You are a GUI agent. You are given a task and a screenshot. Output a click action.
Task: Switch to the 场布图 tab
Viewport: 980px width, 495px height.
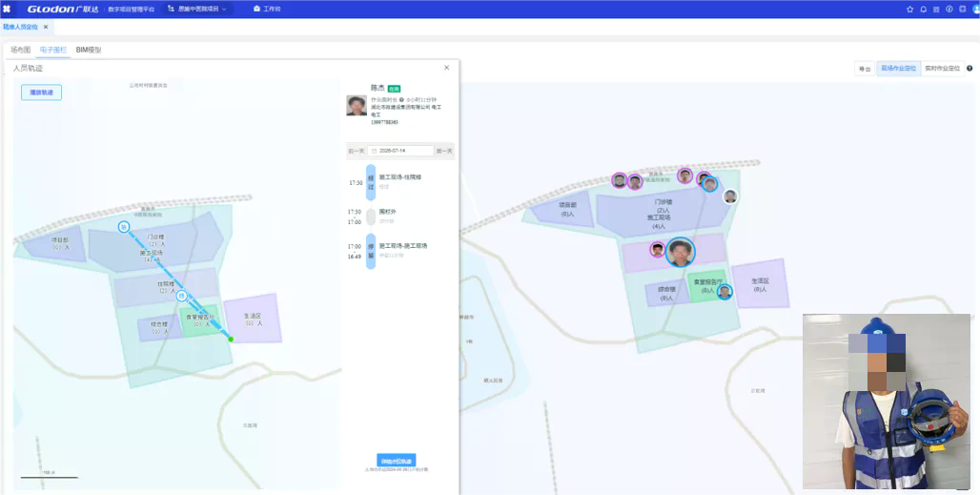point(21,50)
